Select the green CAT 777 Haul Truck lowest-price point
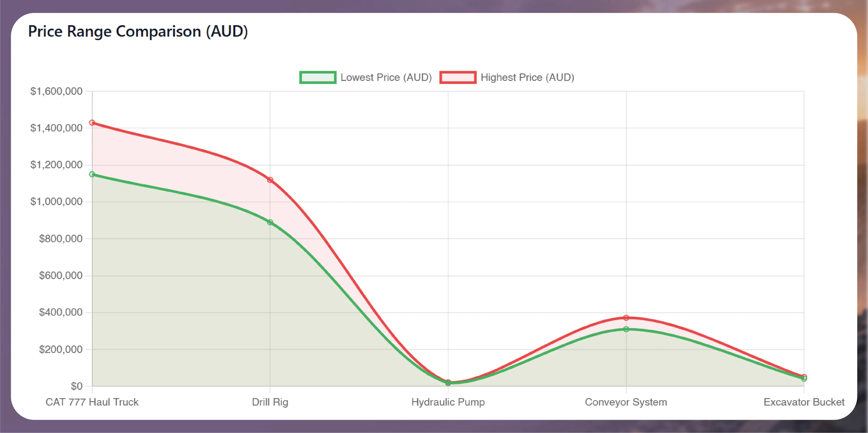The width and height of the screenshot is (868, 433). [x=92, y=174]
